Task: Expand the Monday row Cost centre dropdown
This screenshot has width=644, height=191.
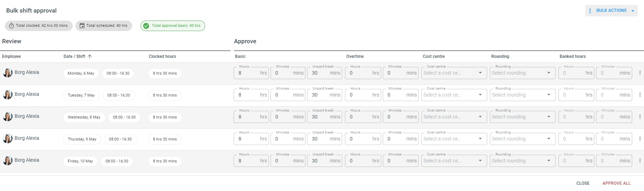Action: (452, 73)
